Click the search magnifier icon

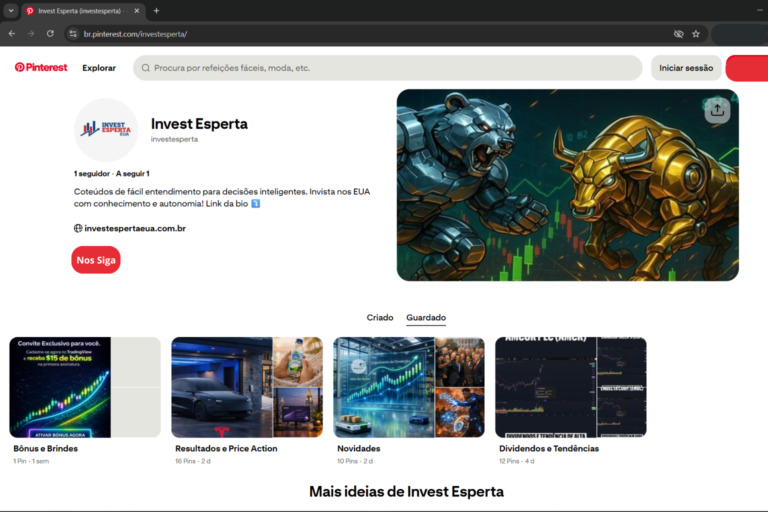tap(145, 68)
